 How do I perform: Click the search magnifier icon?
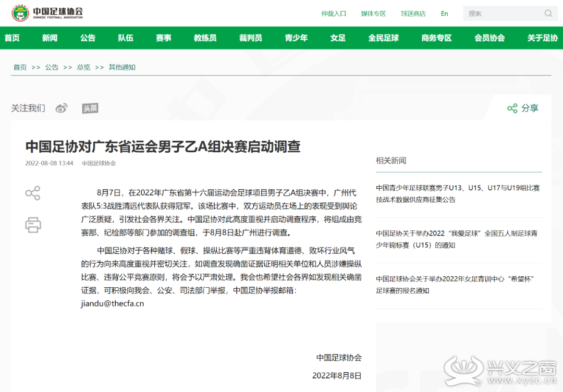548,13
